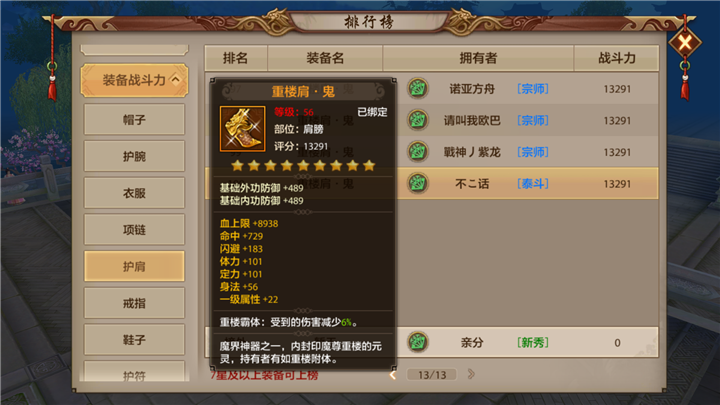The image size is (720, 405).
Task: Close the 排行榜 ranking window
Action: click(x=685, y=43)
